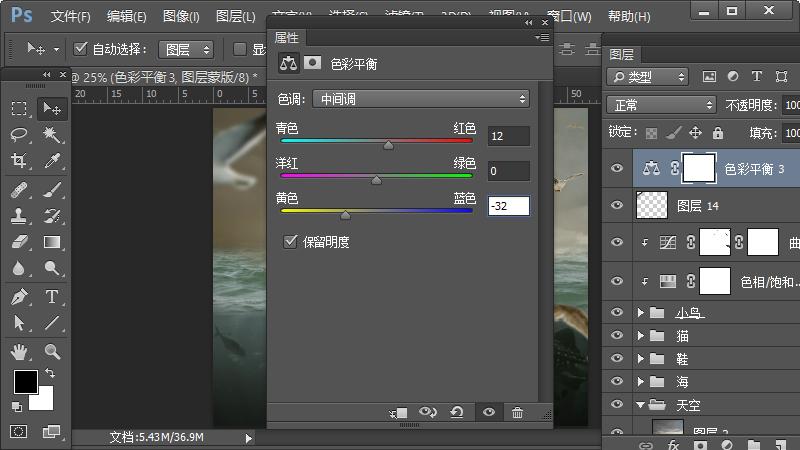Toggle Quick Mask mode
Viewport: 800px width, 450px height.
(x=19, y=432)
